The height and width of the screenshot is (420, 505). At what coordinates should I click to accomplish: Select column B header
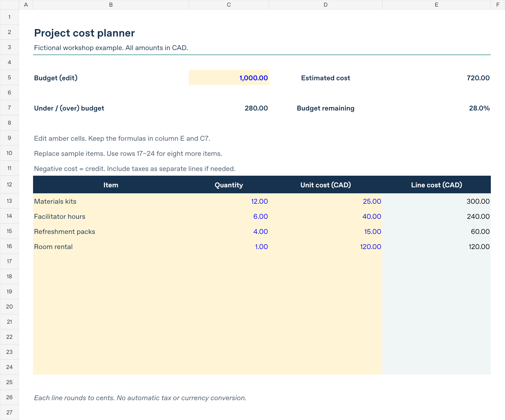[x=111, y=5]
